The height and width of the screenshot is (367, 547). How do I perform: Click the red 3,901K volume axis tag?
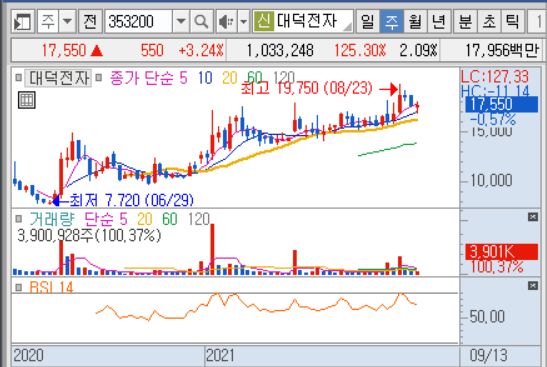coord(501,251)
